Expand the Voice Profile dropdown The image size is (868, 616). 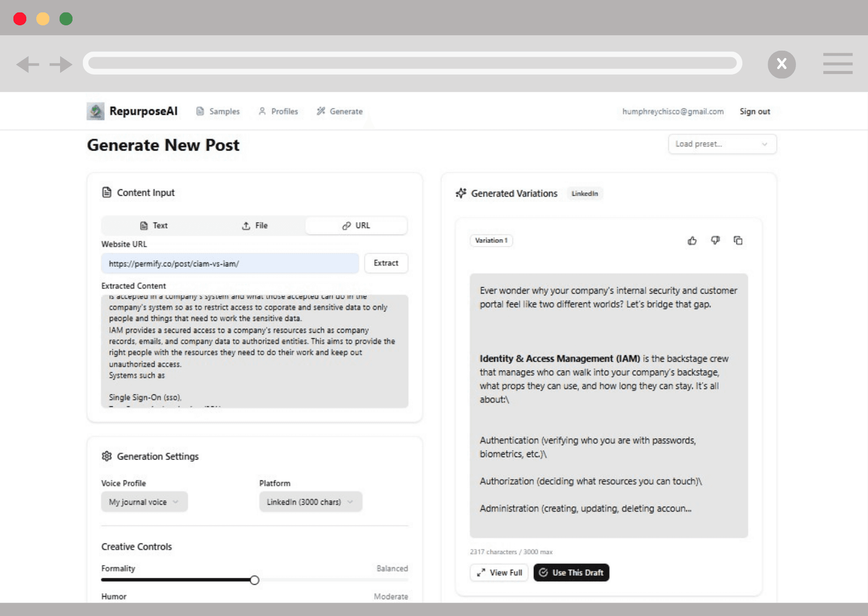coord(144,502)
